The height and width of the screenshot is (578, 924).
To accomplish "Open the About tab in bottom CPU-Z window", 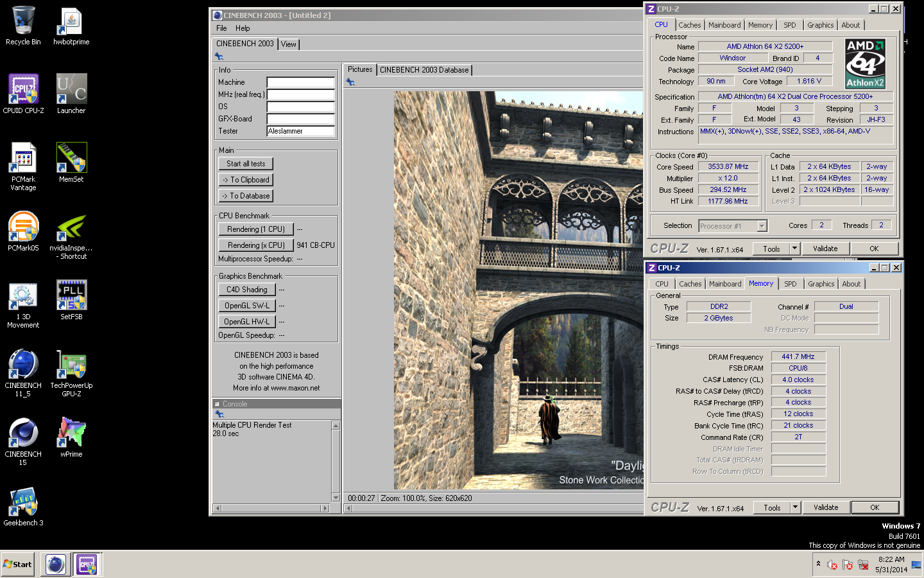I will tap(851, 284).
